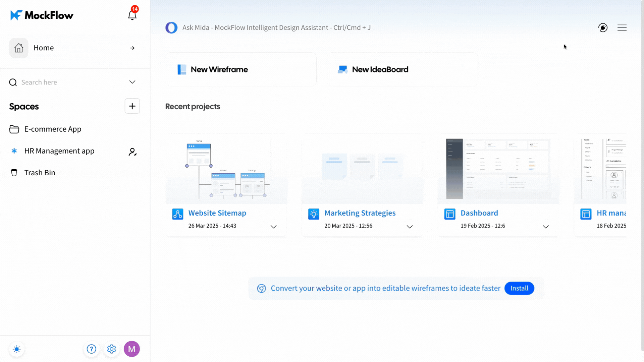Click the E-commerce App folder icon
This screenshot has height=362, width=644.
(14, 129)
